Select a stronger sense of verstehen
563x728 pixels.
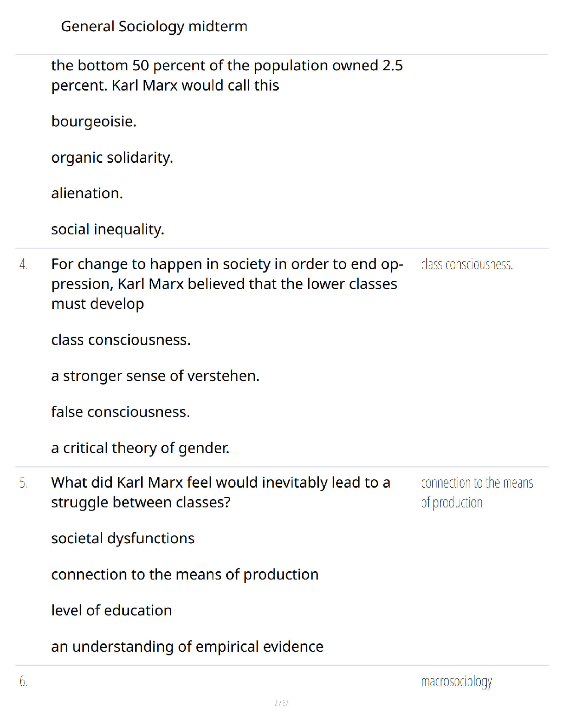pyautogui.click(x=155, y=376)
